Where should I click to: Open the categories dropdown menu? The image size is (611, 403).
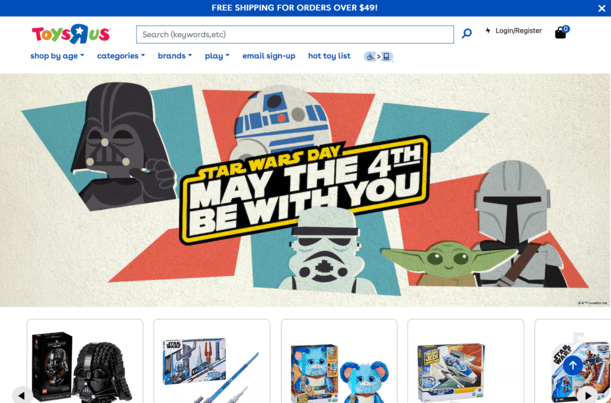(121, 56)
